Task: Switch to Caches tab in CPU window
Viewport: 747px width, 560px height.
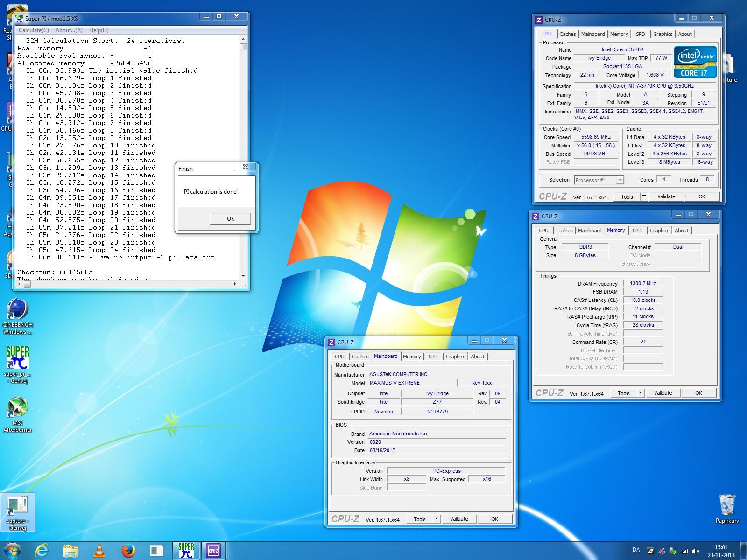Action: pos(567,34)
